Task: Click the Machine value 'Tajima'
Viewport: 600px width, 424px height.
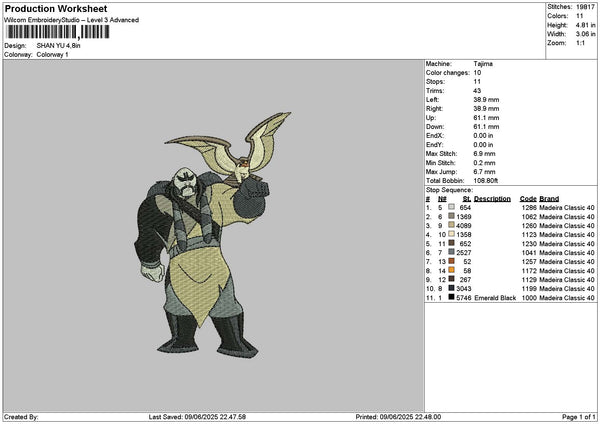Action: point(483,64)
